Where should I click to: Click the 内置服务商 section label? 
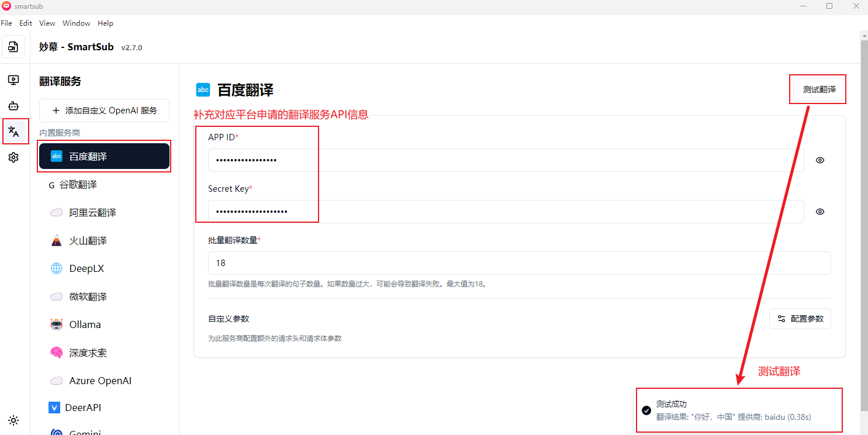[x=60, y=133]
